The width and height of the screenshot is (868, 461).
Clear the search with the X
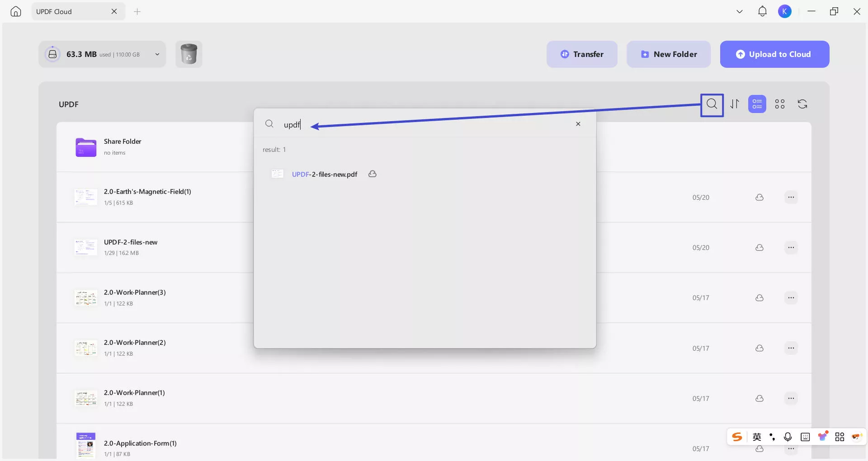[x=578, y=124]
